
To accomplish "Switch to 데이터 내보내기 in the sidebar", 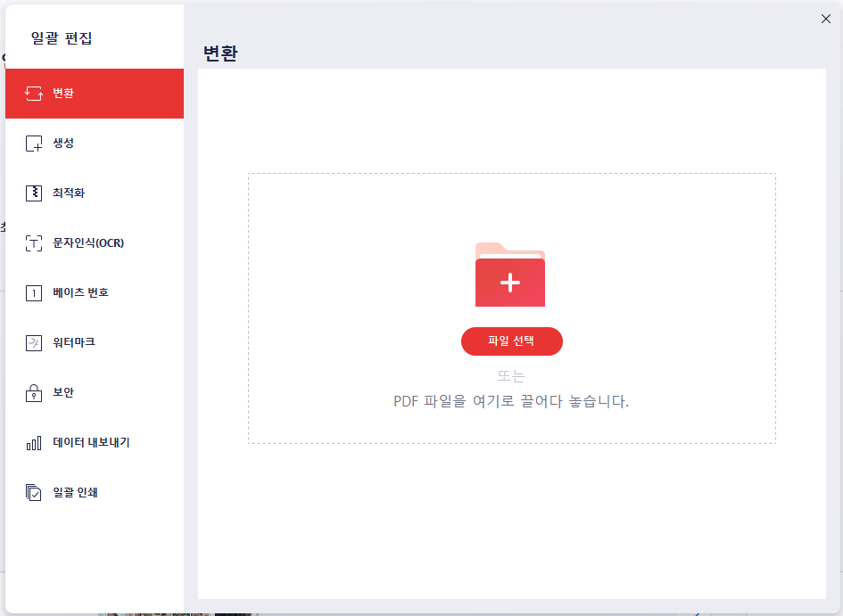I will click(89, 442).
